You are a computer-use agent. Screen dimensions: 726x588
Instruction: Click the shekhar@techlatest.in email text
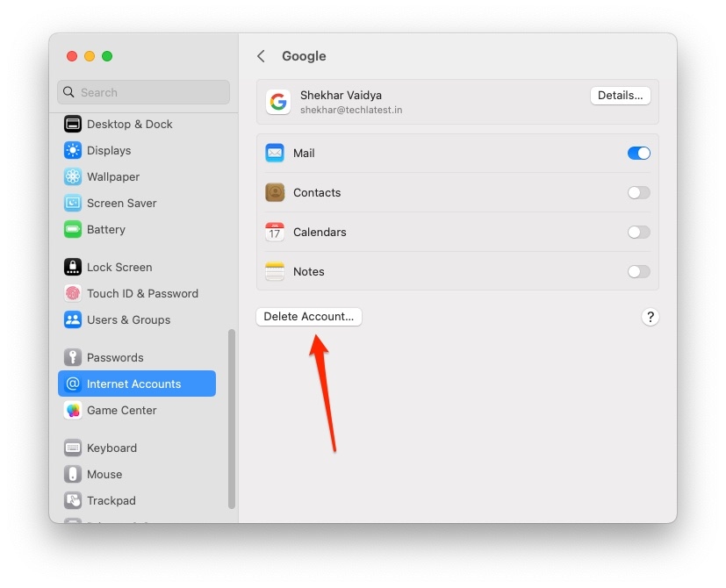tap(351, 111)
